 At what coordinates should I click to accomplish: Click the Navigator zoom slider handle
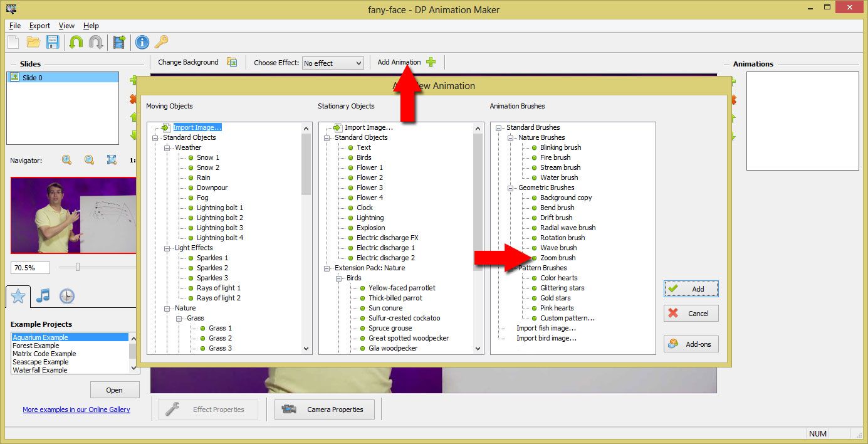coord(78,267)
